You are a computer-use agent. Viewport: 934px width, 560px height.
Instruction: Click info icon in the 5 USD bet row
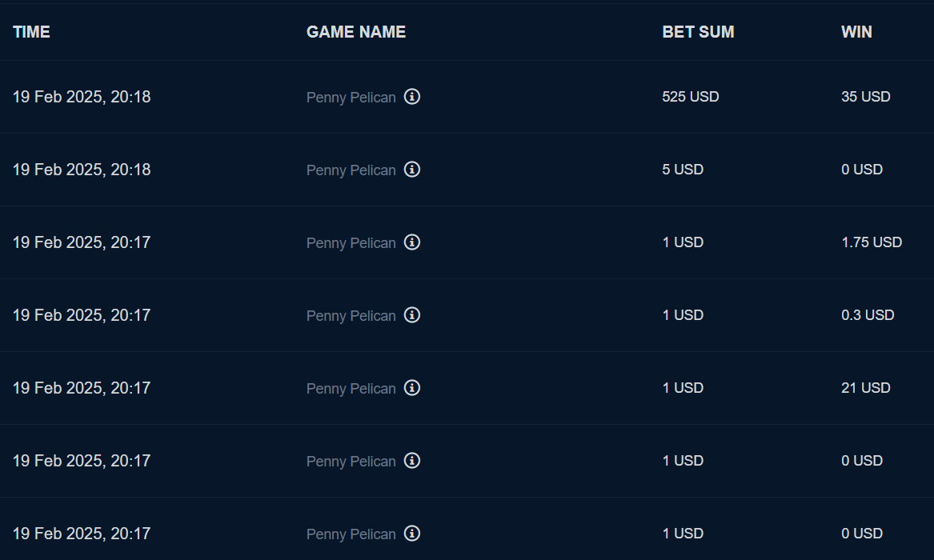tap(412, 170)
